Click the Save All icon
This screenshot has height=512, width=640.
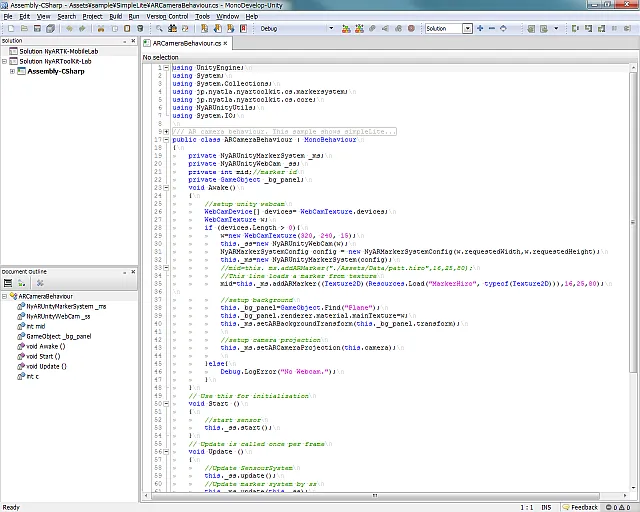[50, 29]
